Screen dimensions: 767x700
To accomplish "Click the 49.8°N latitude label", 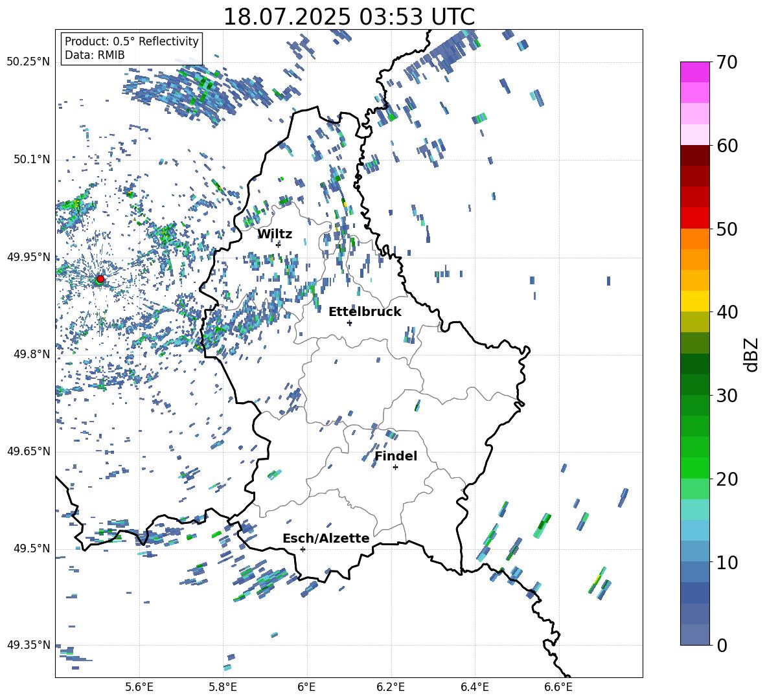I will (x=32, y=354).
